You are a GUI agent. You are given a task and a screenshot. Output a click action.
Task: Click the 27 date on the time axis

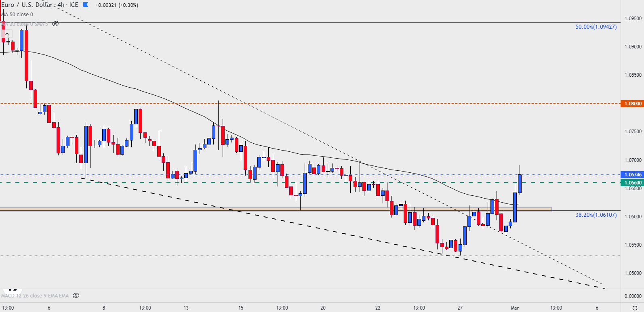460,308
